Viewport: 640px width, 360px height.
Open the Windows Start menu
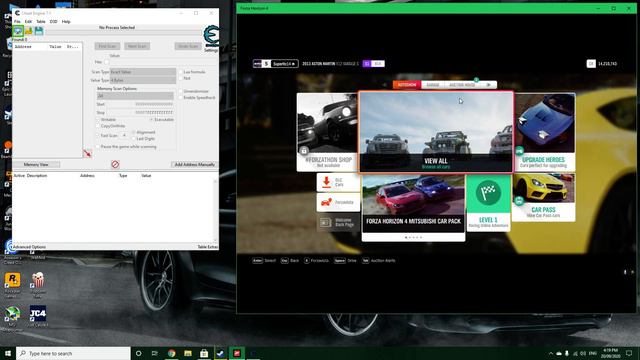pos(8,353)
